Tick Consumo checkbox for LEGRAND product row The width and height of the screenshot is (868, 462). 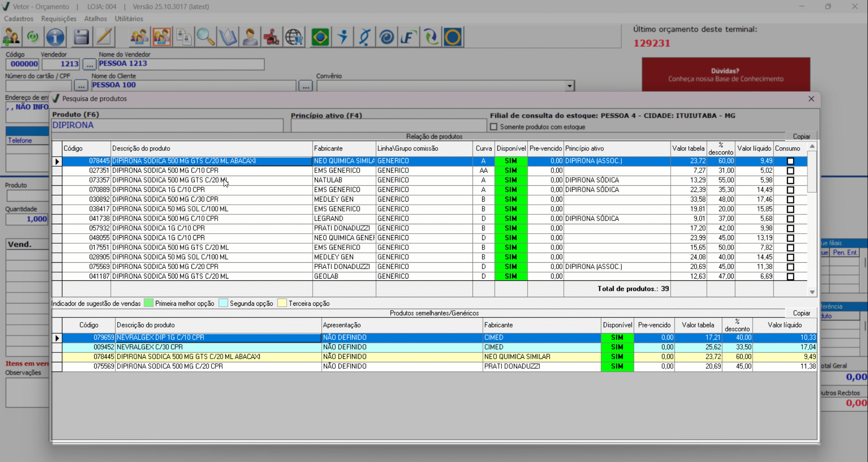[x=790, y=219]
